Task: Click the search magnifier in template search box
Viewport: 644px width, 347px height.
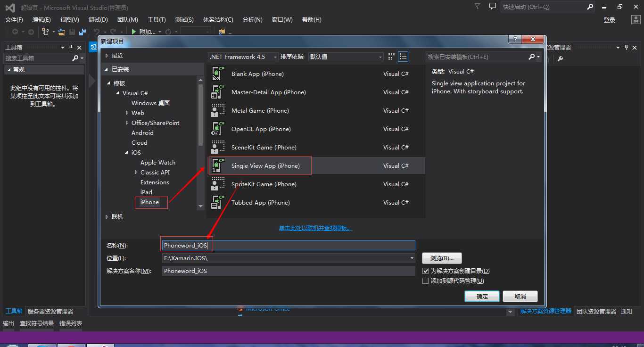Action: (x=532, y=57)
